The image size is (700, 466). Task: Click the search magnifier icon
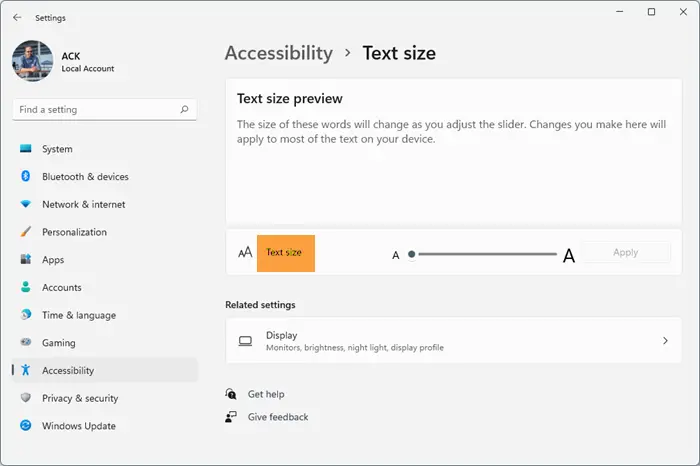click(x=184, y=109)
